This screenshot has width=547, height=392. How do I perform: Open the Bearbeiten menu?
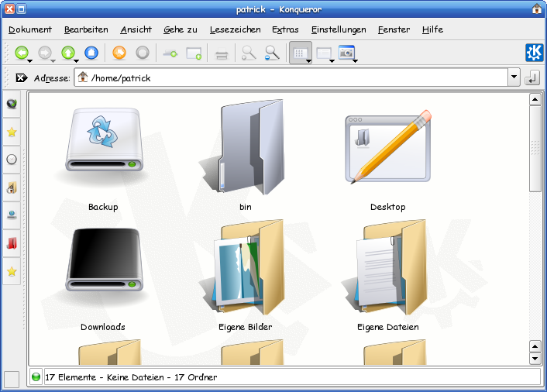(86, 29)
